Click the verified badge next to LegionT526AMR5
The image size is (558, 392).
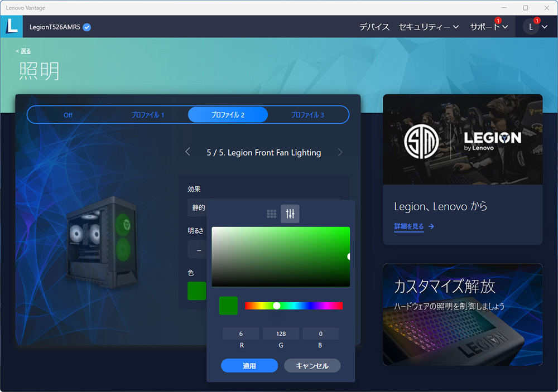coord(87,27)
